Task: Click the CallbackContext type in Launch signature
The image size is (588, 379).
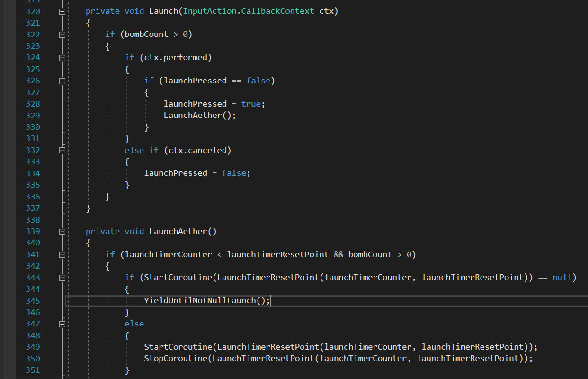Action: coord(277,11)
